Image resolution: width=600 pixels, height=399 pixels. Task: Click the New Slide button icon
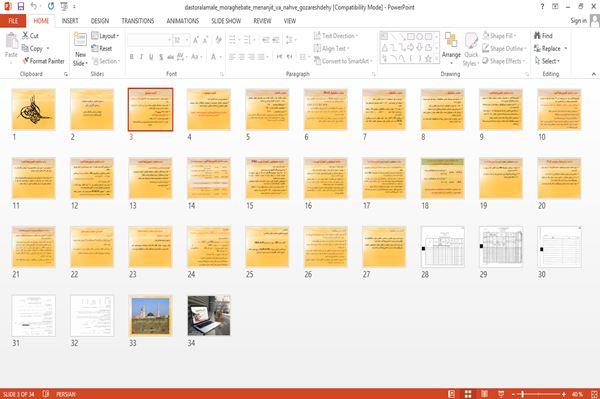tap(80, 40)
